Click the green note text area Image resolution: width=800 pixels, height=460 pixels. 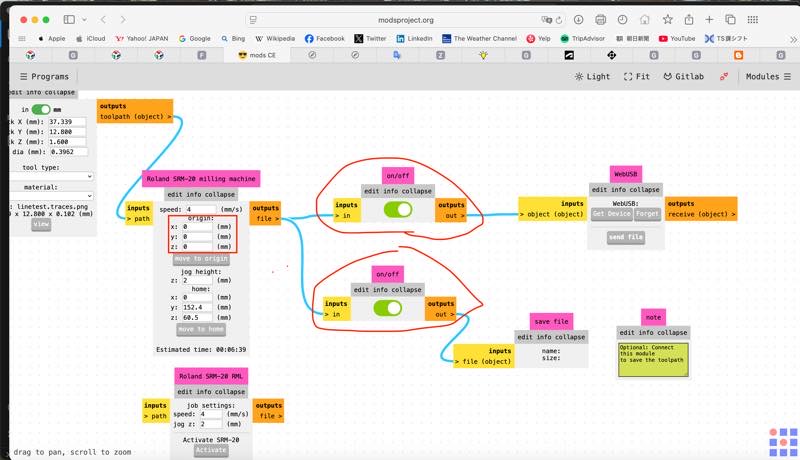coord(653,360)
